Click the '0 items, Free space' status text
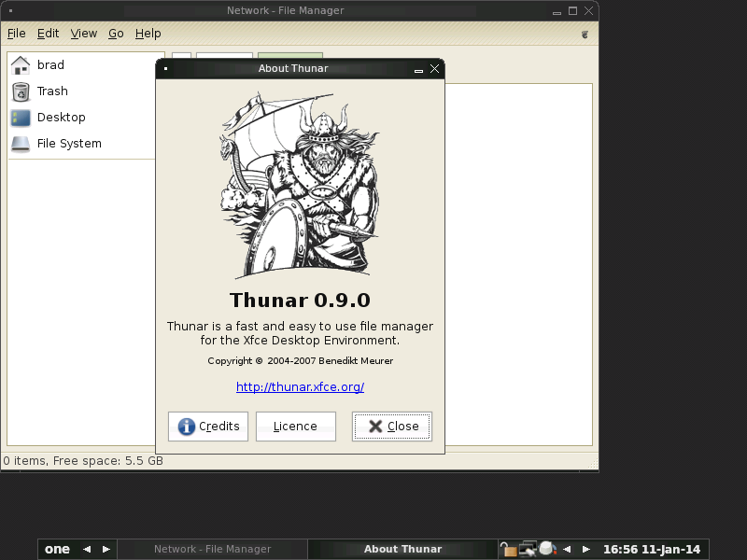This screenshot has width=747, height=560. point(83,461)
